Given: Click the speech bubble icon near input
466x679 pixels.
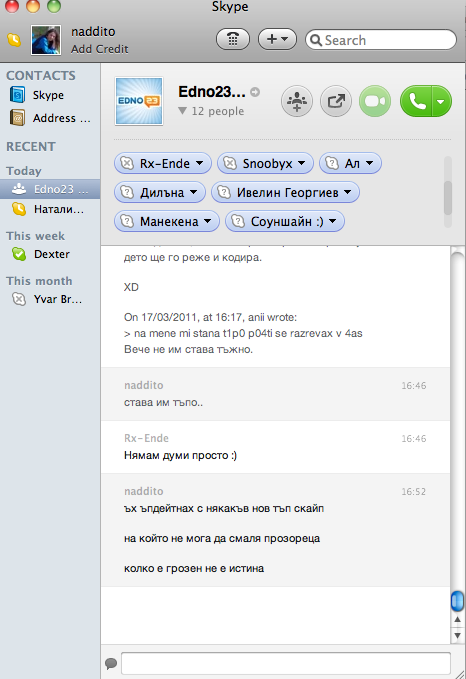Looking at the screenshot, I should click(x=111, y=663).
